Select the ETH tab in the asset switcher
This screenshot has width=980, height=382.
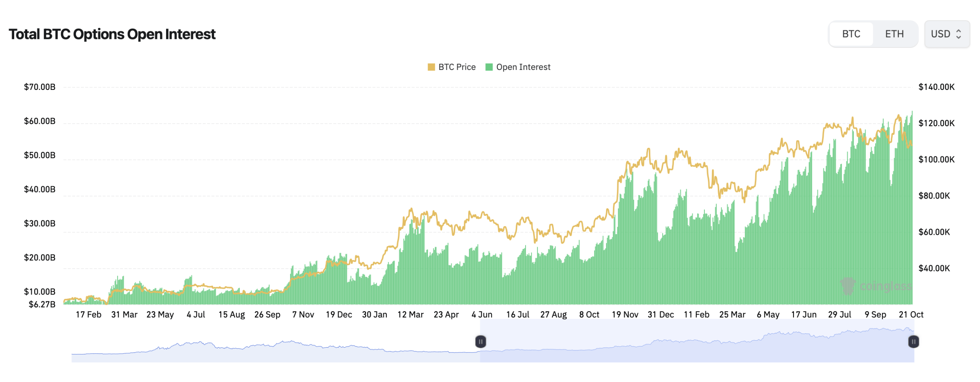[x=895, y=34]
